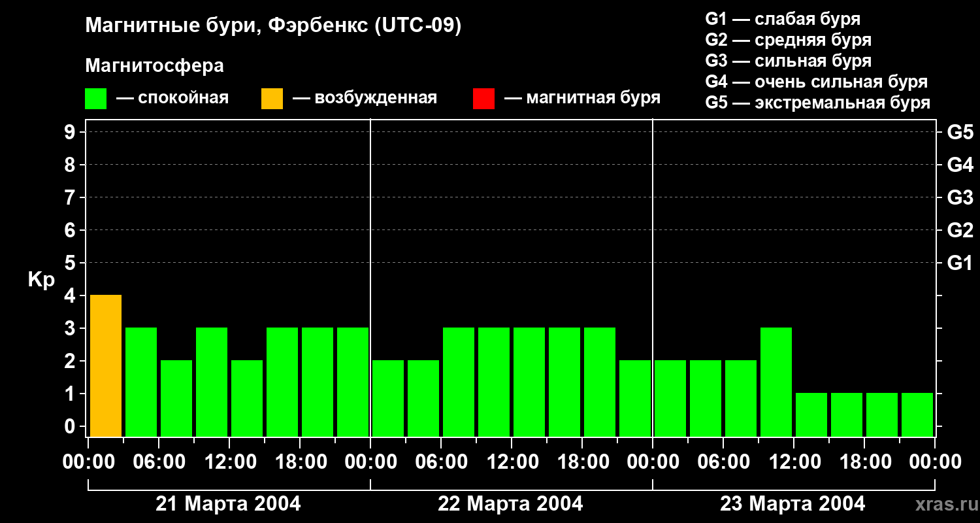This screenshot has width=980, height=523.
Task: Select the first Kp 2 bar of 22 March
Action: click(388, 399)
